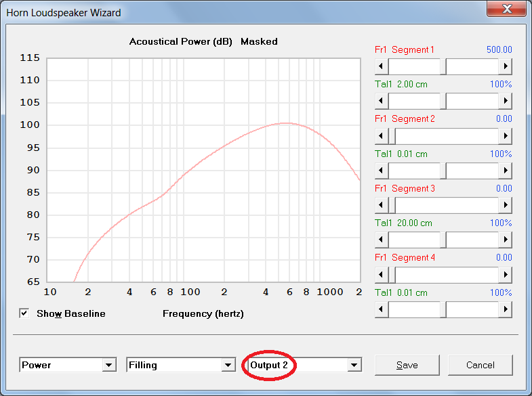Click the pink acoustical power curve peak
This screenshot has width=532, height=396.
(286, 123)
